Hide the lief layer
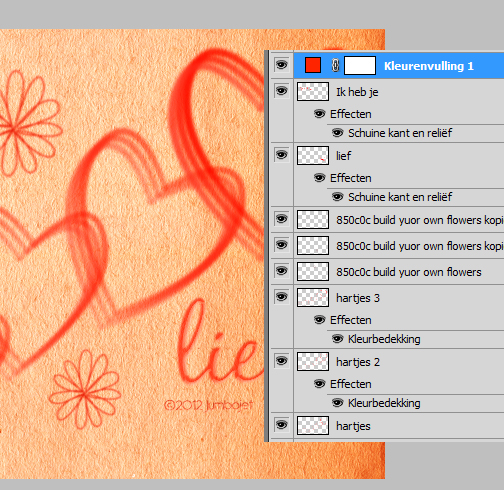 pos(281,155)
